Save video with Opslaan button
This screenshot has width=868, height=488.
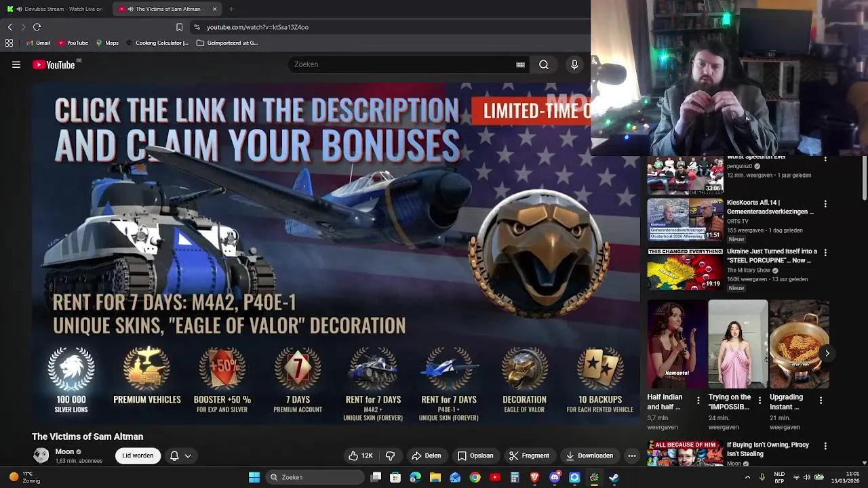[475, 455]
